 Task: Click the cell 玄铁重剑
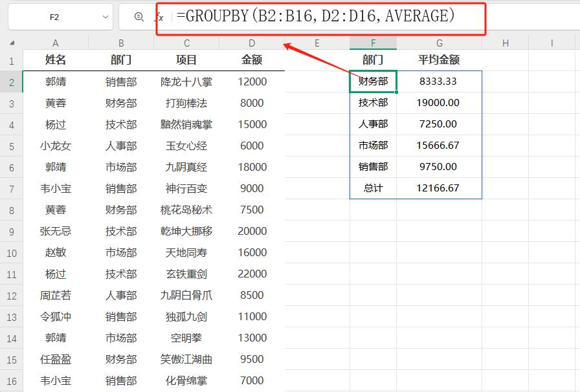[x=186, y=274]
